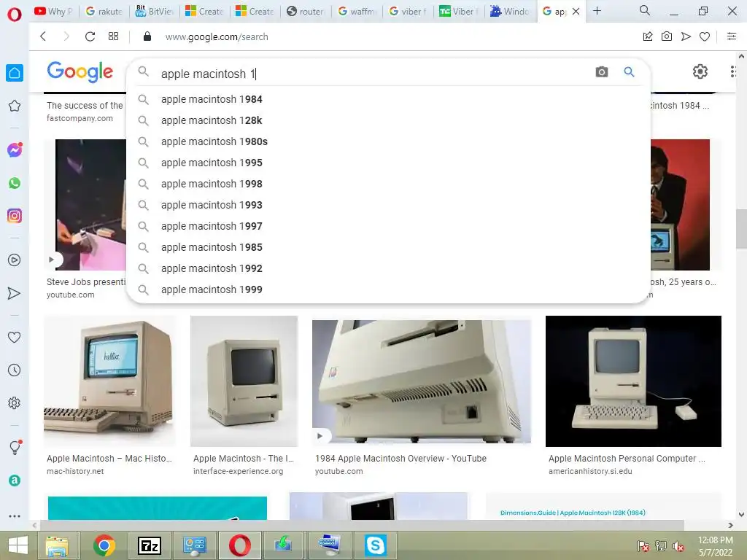The height and width of the screenshot is (560, 747).
Task: Open Apple Macintosh – Mac History thumbnail
Action: tap(109, 381)
